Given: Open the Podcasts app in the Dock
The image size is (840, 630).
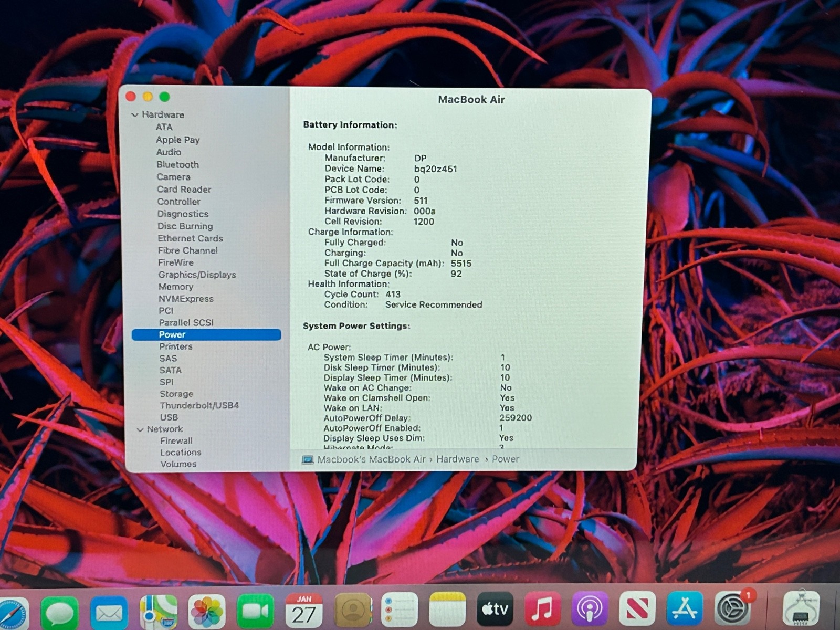Looking at the screenshot, I should click(590, 610).
